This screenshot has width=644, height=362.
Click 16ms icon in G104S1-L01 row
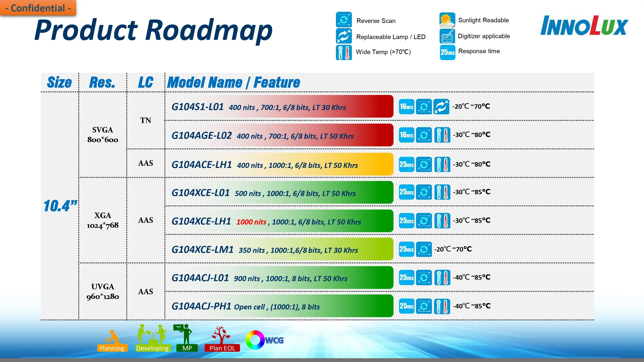[407, 107]
